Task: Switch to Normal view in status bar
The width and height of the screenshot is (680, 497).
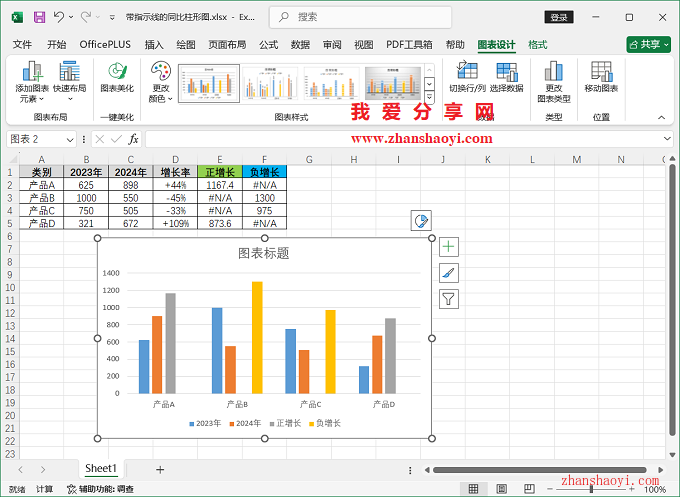Action: 474,489
